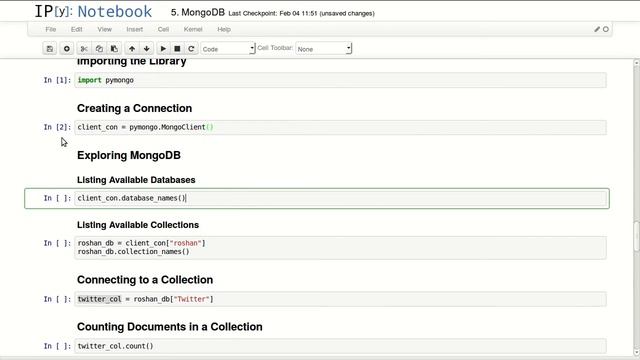Screen dimensions: 640x360
Task: Select the Counting Documents in a Collection heading
Action: coord(169,327)
